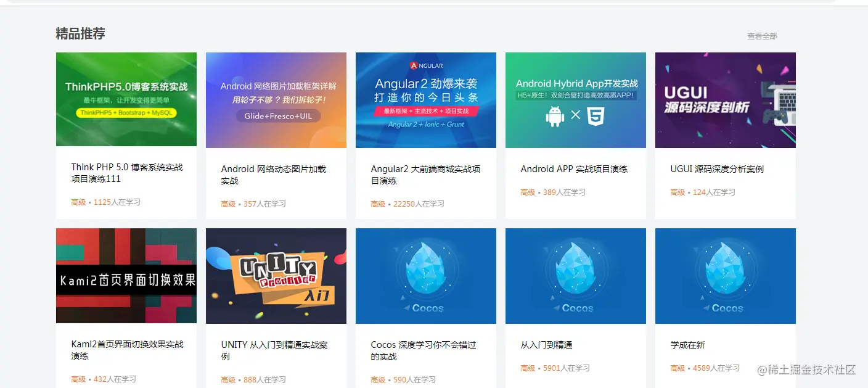Click 124人在学习 learner count
Screen dimensions: 868x388
(714, 192)
